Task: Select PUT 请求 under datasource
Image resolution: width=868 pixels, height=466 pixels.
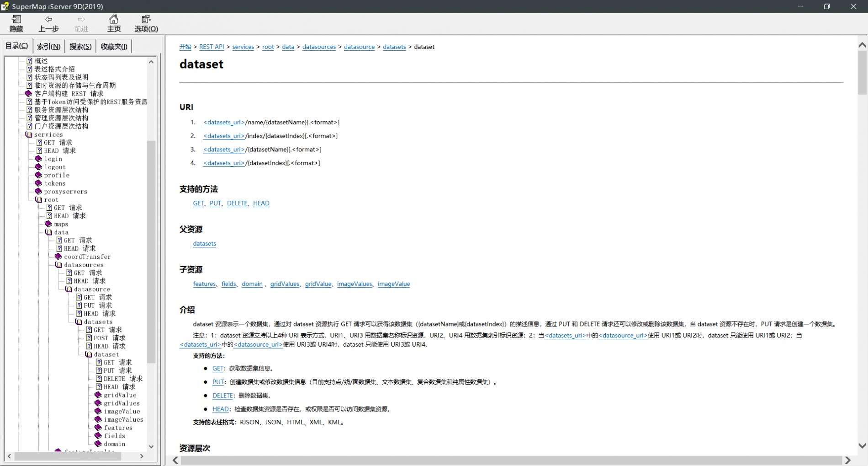Action: (98, 305)
